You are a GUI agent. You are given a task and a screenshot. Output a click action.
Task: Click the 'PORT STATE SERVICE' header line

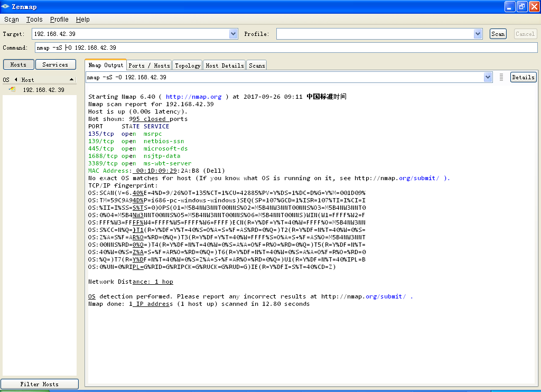pyautogui.click(x=129, y=126)
